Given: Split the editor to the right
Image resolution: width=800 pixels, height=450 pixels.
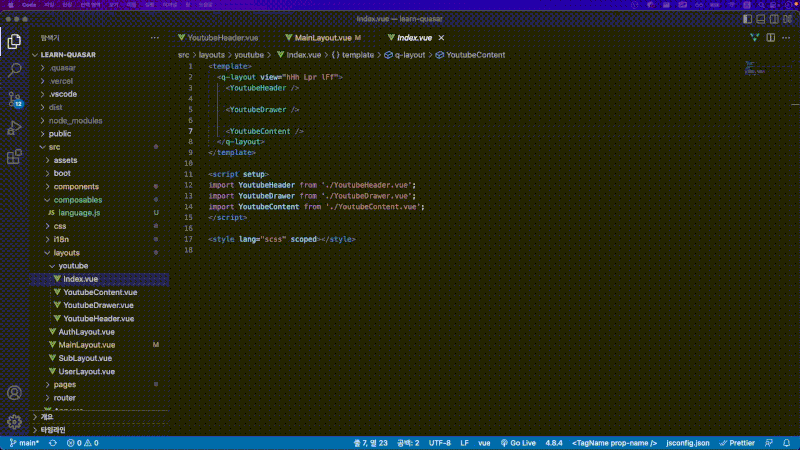Looking at the screenshot, I should (x=770, y=38).
